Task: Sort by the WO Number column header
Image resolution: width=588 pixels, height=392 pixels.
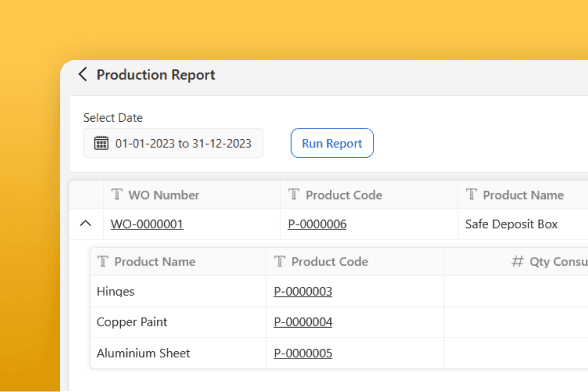Action: (x=192, y=195)
